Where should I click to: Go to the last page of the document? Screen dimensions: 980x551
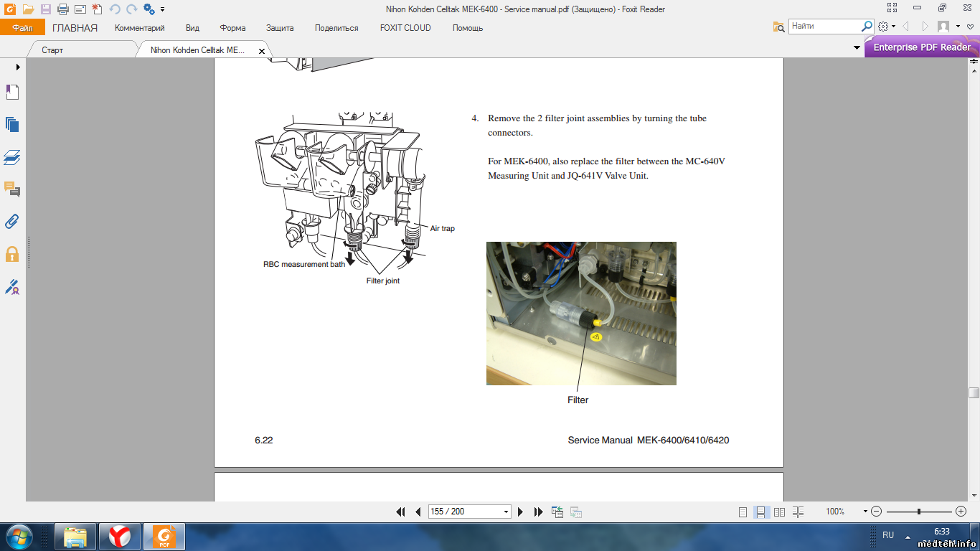click(539, 512)
